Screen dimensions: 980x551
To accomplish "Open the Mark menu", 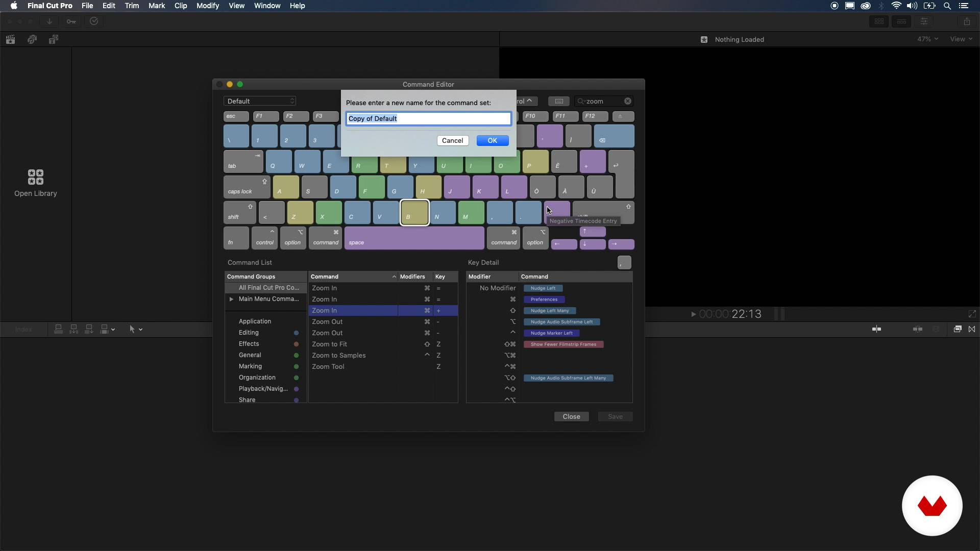I will (157, 6).
